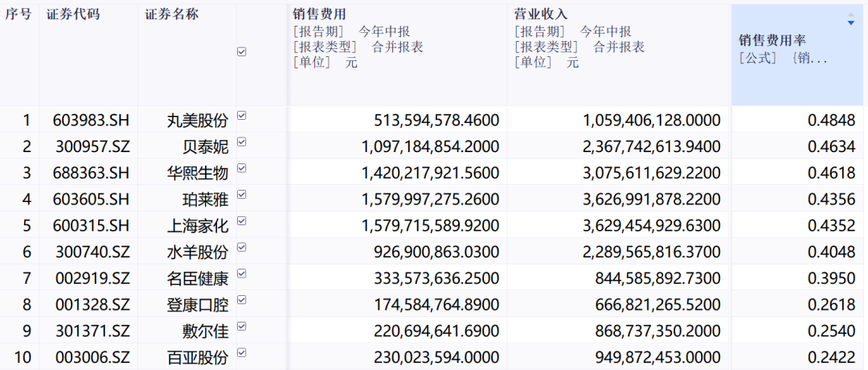Screen dimensions: 868x370
Task: Click the name 登康口腔
Action: click(198, 305)
